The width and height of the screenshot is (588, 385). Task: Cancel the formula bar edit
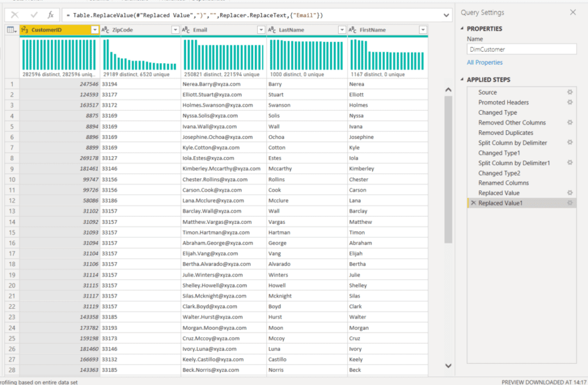click(x=14, y=15)
